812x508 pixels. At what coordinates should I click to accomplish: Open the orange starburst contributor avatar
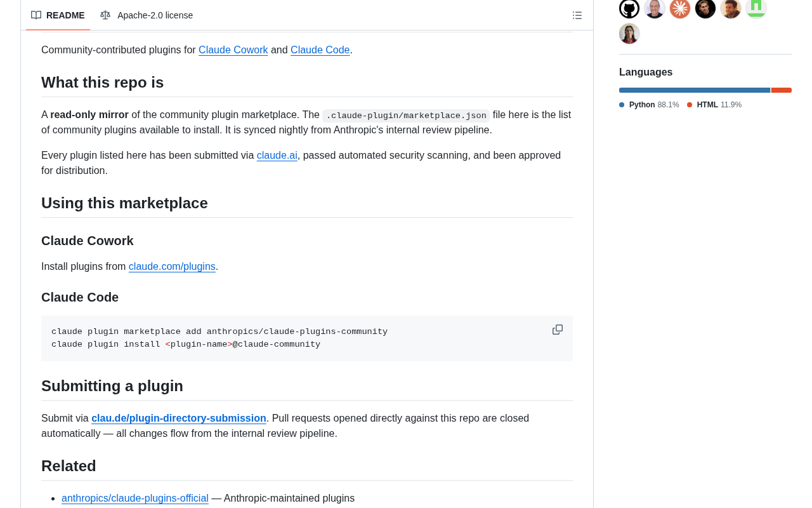pyautogui.click(x=680, y=9)
